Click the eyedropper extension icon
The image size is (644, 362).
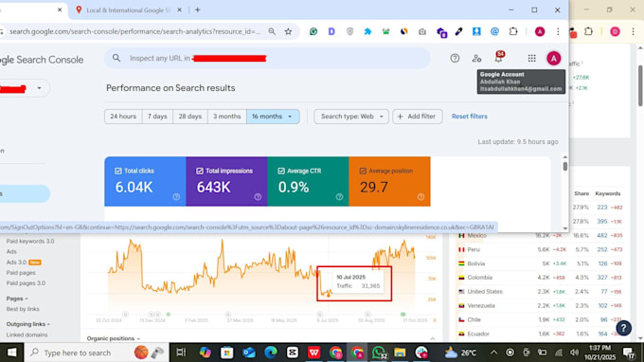[x=458, y=31]
